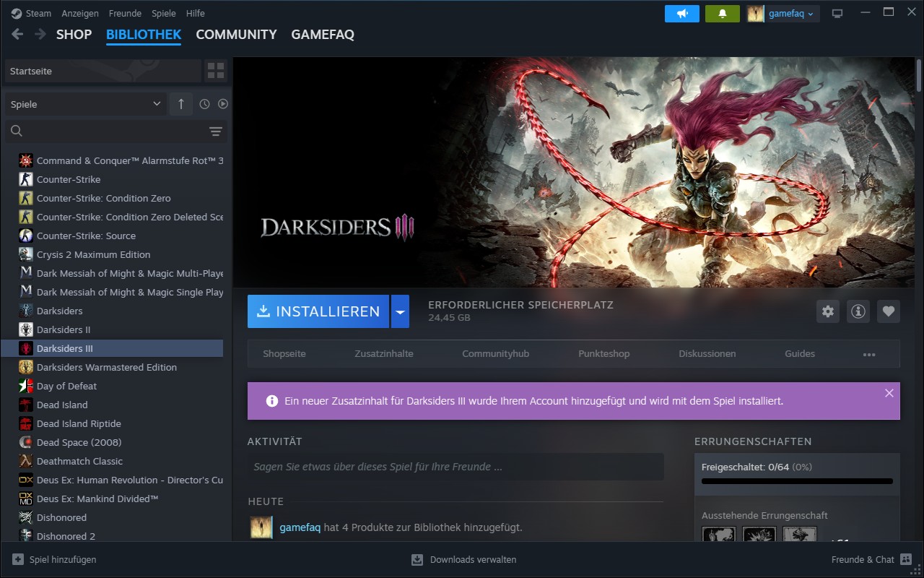This screenshot has height=578, width=924.
Task: Open the Shopseite link
Action: pyautogui.click(x=284, y=354)
